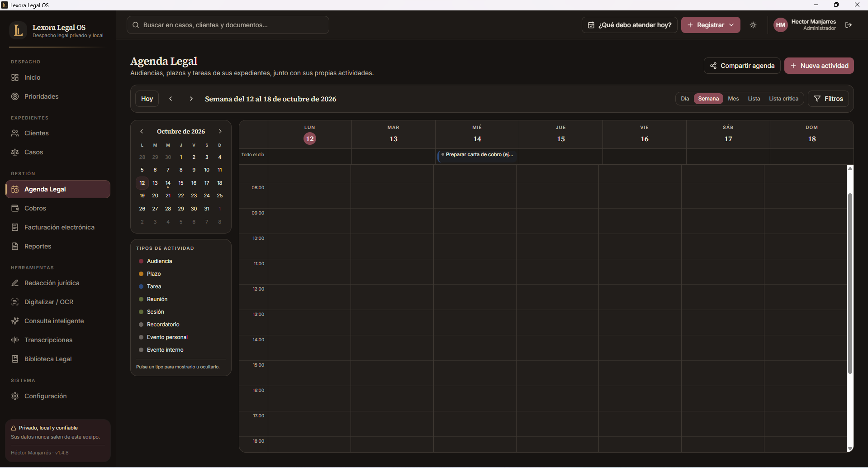Image resolution: width=868 pixels, height=468 pixels.
Task: Create a Nueva actividad
Action: click(819, 66)
